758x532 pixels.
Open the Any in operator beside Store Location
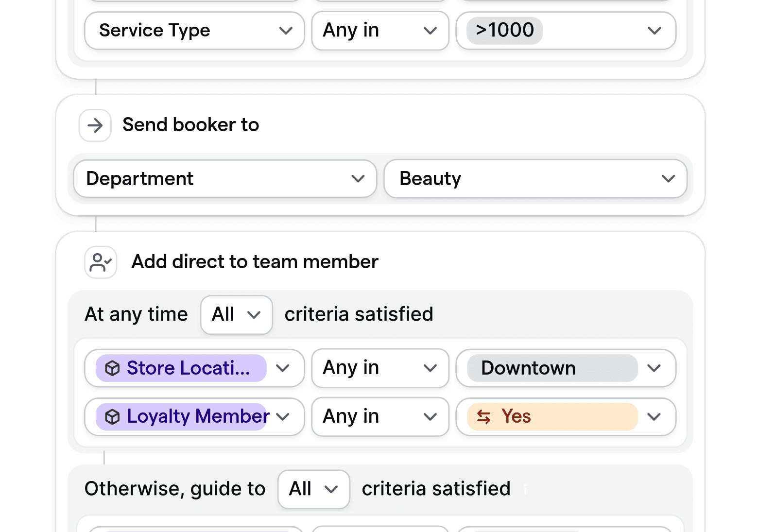tap(430, 368)
